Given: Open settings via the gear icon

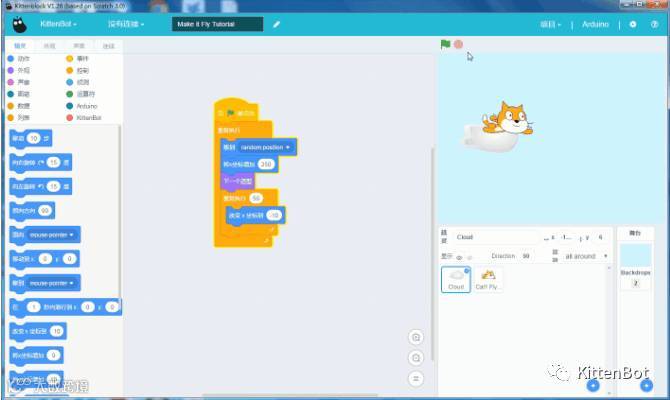Looking at the screenshot, I should point(633,24).
